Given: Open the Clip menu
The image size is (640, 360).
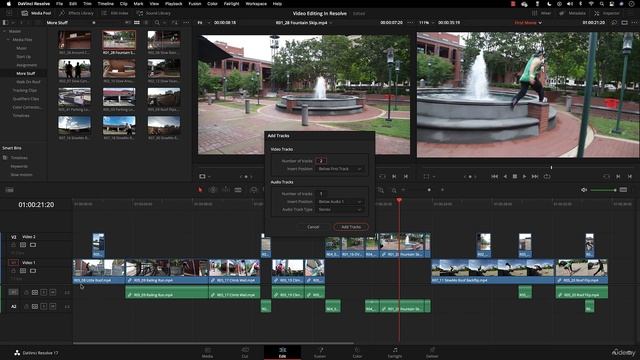Looking at the screenshot, I should pos(123,4).
